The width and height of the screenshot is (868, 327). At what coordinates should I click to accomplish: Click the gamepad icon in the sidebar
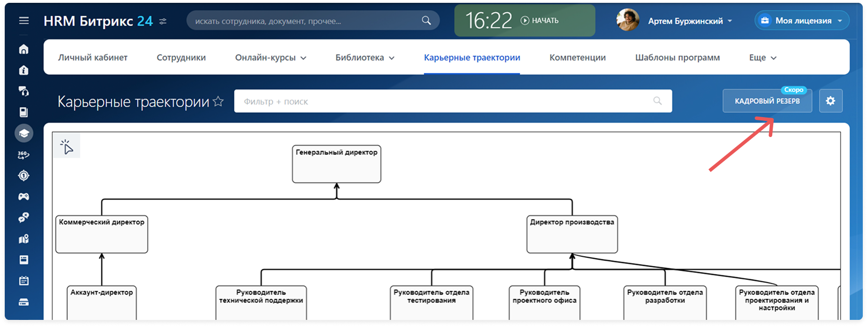point(24,197)
